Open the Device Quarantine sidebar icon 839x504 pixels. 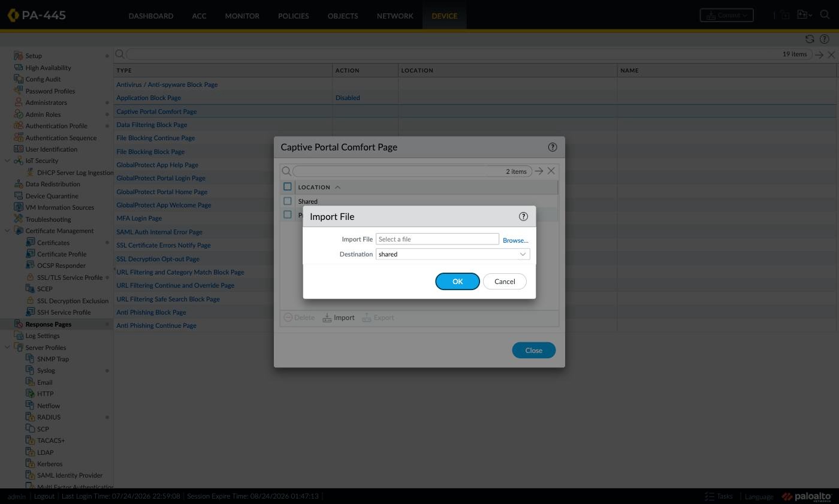click(19, 195)
